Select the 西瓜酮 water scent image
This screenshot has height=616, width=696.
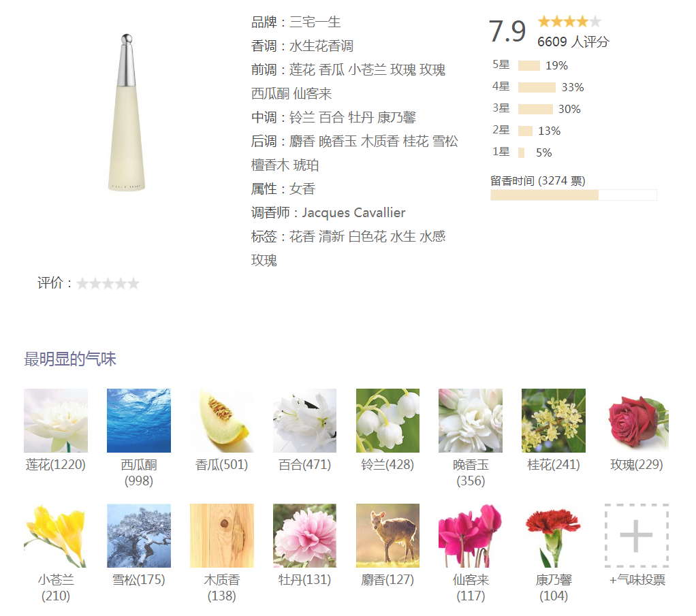(139, 420)
